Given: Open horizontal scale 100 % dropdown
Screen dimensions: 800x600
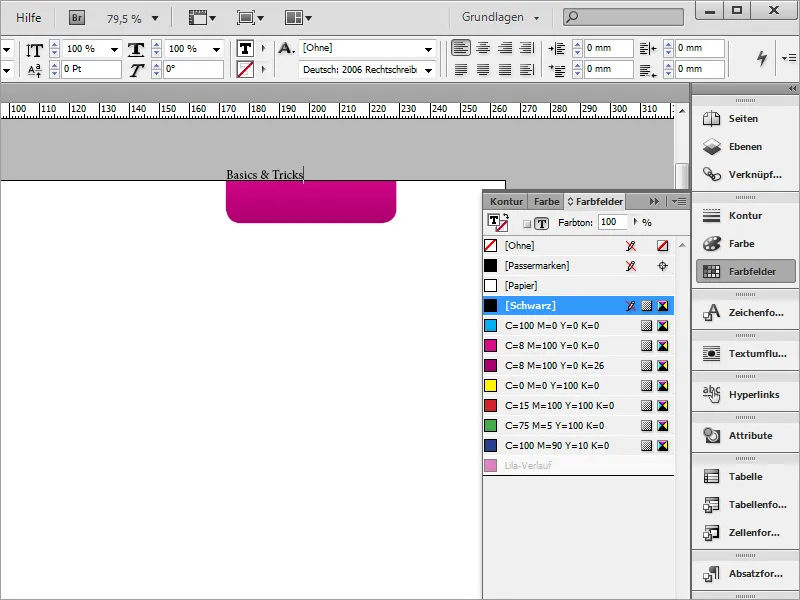Looking at the screenshot, I should pyautogui.click(x=216, y=49).
